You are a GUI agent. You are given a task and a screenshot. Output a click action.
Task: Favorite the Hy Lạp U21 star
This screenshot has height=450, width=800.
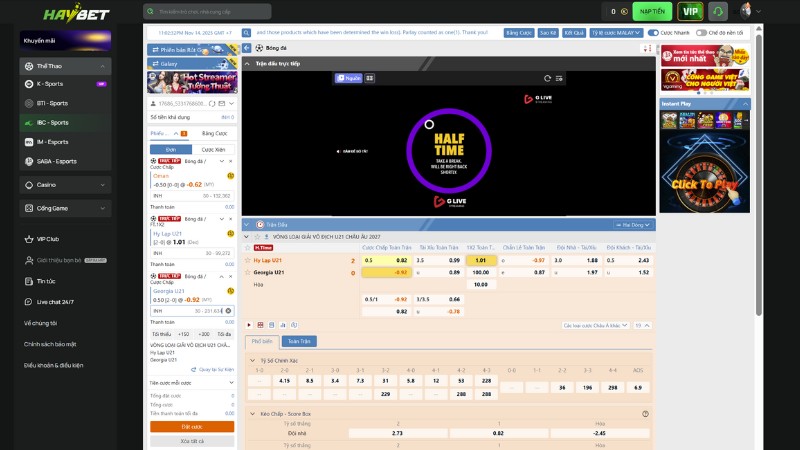pyautogui.click(x=248, y=260)
